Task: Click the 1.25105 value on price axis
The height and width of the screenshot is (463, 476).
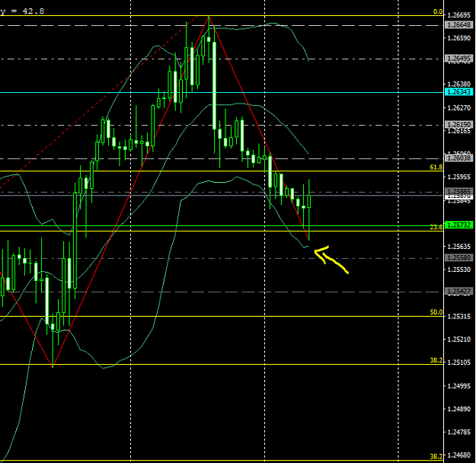Action: 459,362
